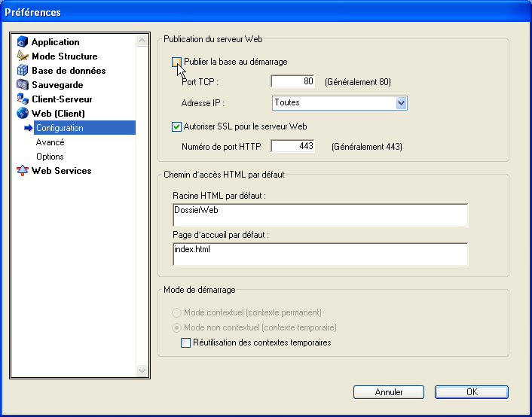Select the Avancé sub-item
The image size is (532, 417).
tap(50, 142)
